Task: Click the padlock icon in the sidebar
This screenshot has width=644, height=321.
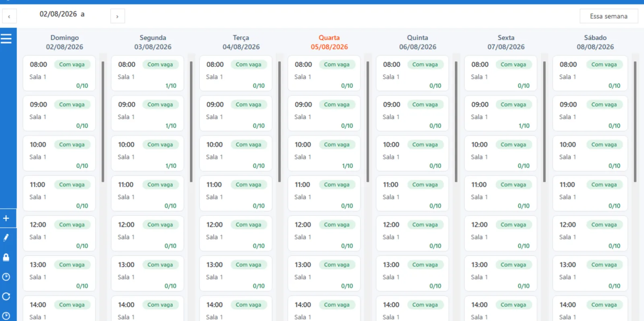Action: coord(6,257)
